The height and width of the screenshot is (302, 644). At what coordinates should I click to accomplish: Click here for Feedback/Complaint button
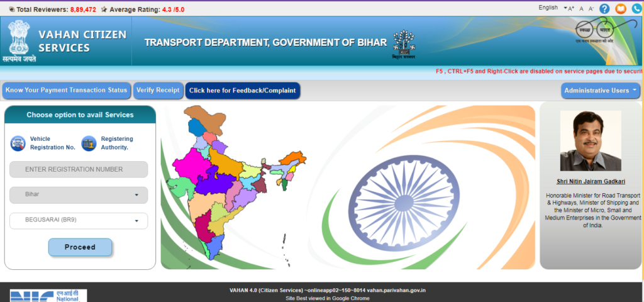242,91
